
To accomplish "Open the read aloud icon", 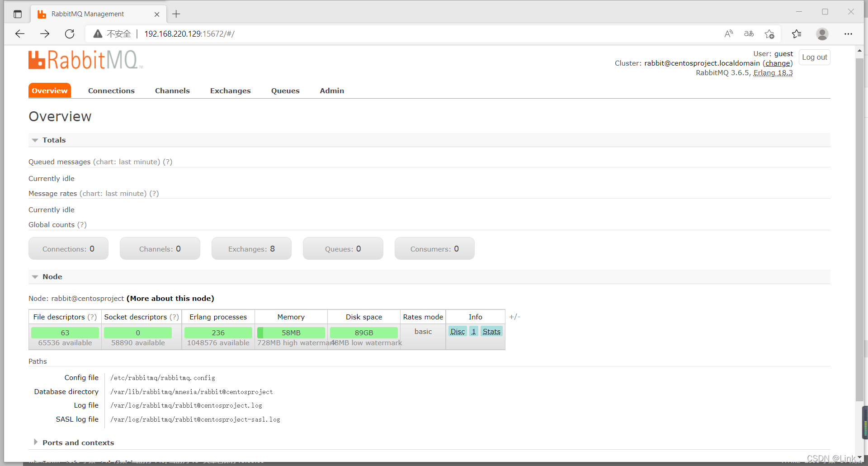I will (728, 34).
